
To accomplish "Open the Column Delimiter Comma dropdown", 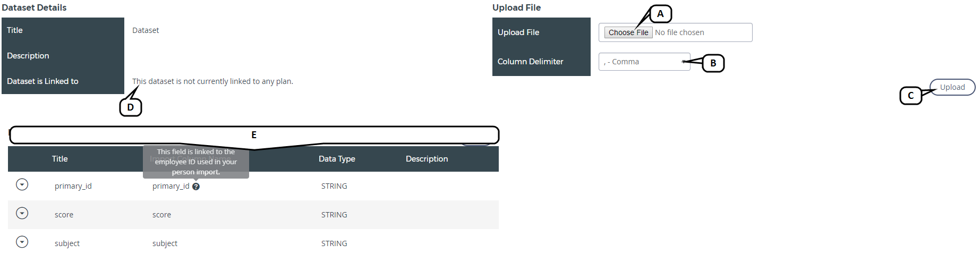I will coord(644,62).
